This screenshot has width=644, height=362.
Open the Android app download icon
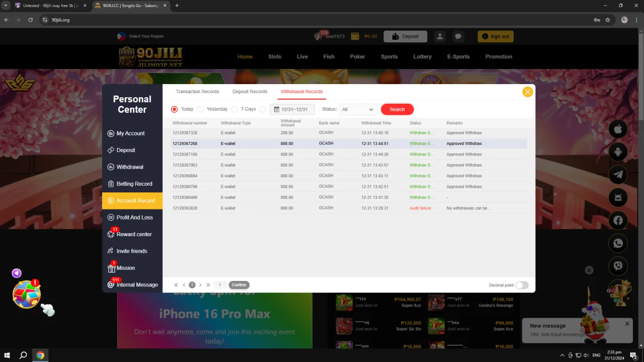[x=618, y=152]
